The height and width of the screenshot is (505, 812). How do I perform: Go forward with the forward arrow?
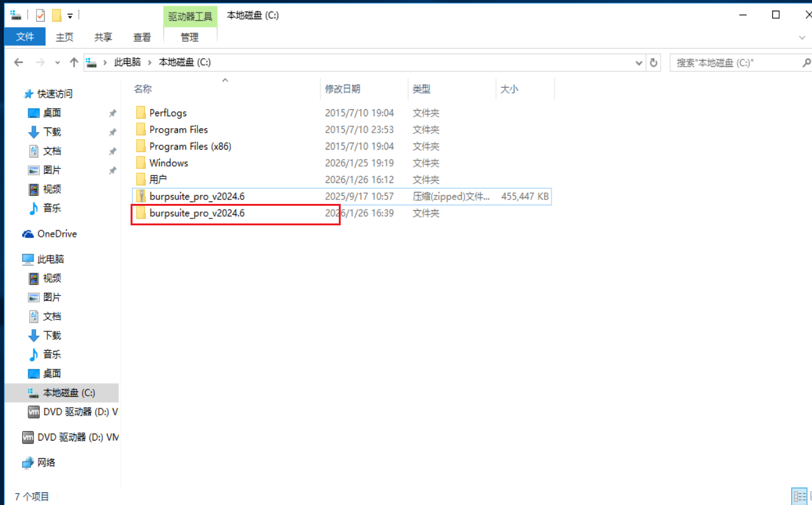click(40, 62)
